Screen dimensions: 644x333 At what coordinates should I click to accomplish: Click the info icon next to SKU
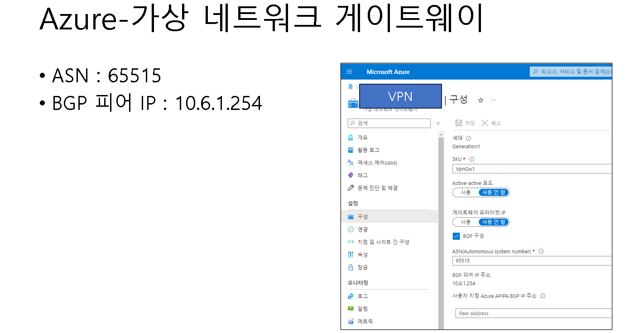tap(472, 159)
